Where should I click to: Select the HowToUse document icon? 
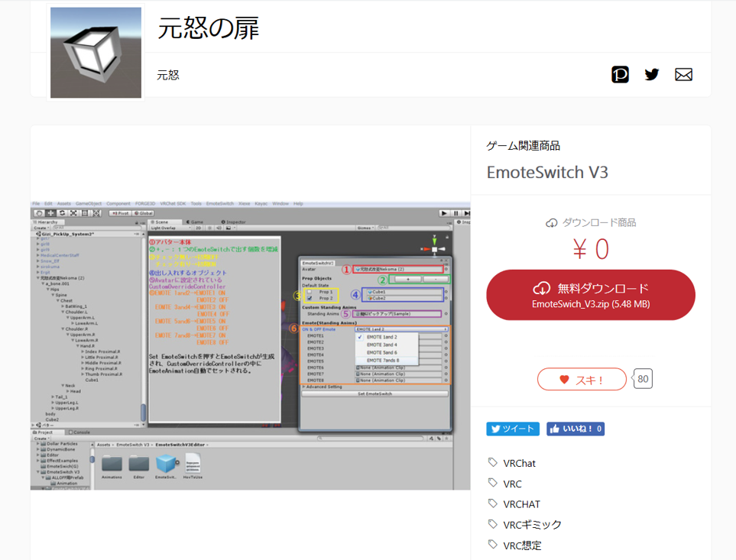coord(193,463)
